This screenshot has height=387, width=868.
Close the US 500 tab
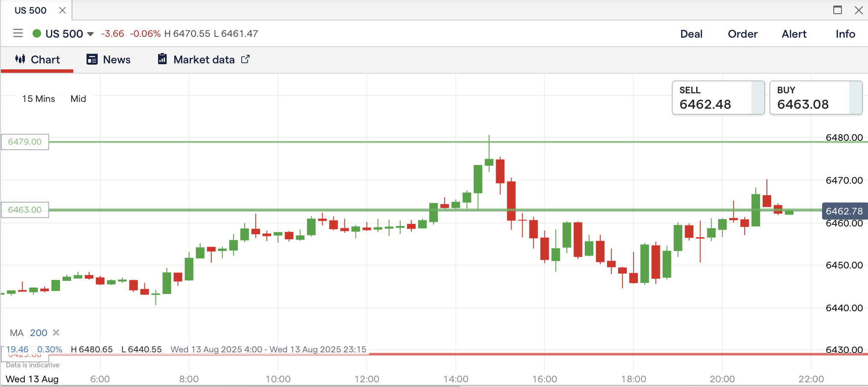tap(63, 10)
